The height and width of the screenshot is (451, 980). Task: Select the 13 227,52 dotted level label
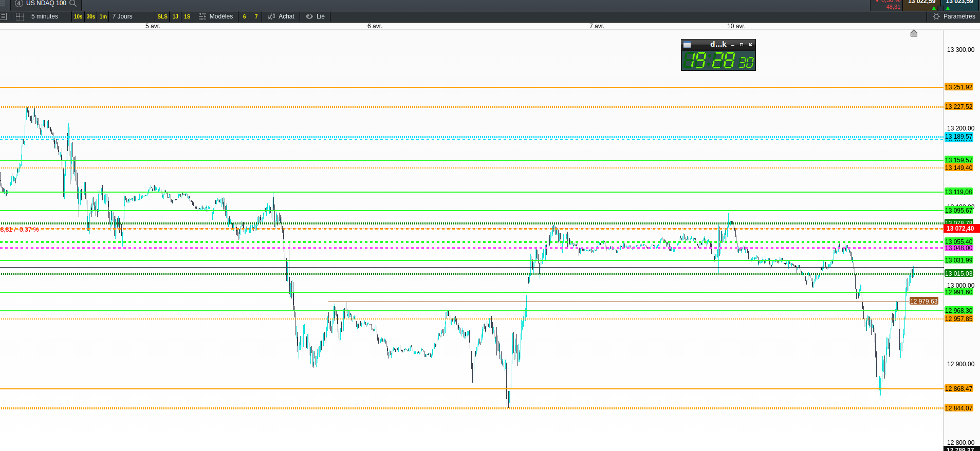point(958,107)
